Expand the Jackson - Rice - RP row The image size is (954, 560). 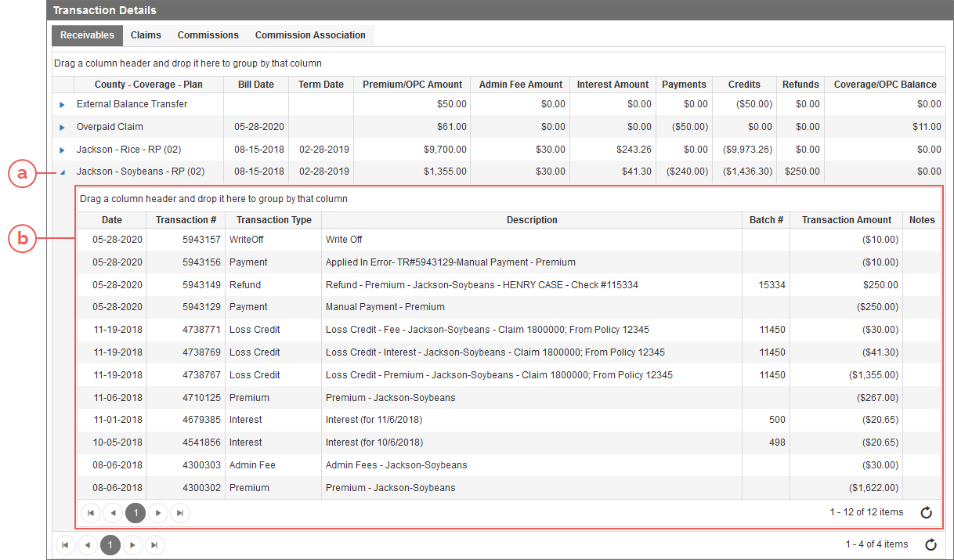click(63, 149)
